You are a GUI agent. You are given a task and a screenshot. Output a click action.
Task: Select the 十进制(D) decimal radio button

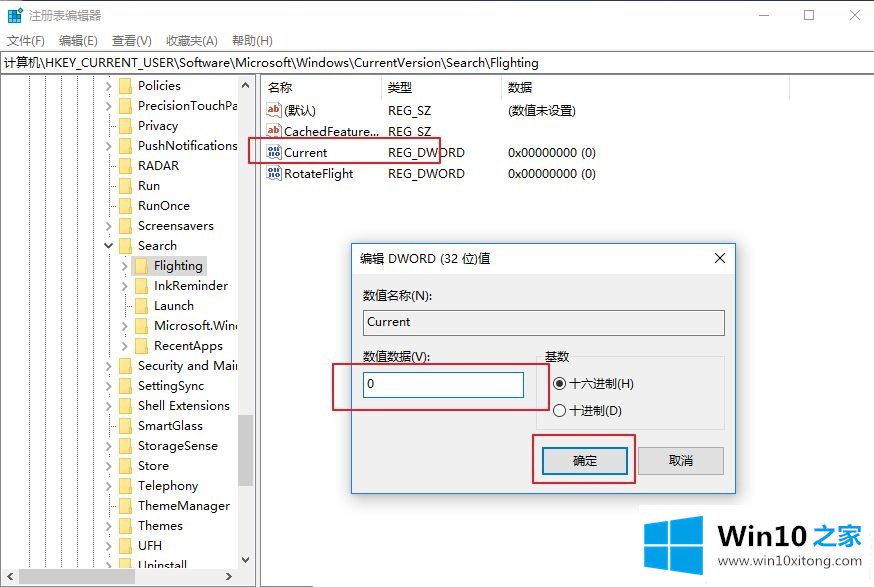click(x=559, y=411)
